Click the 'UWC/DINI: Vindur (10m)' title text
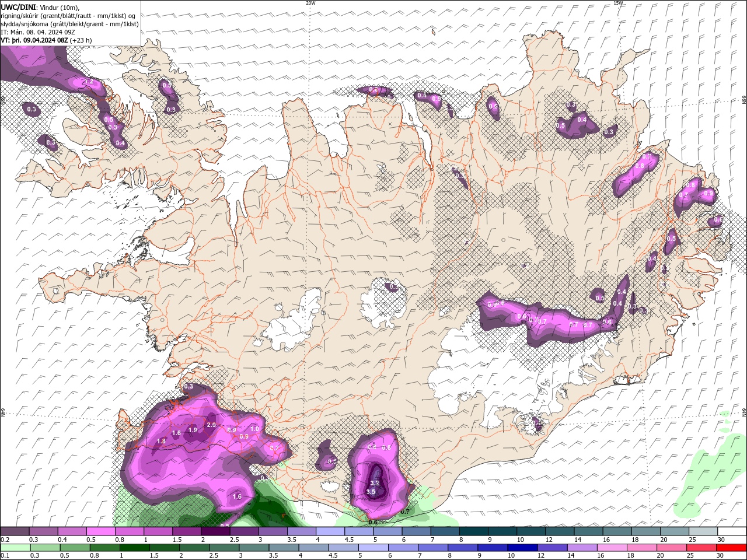 coord(41,7)
